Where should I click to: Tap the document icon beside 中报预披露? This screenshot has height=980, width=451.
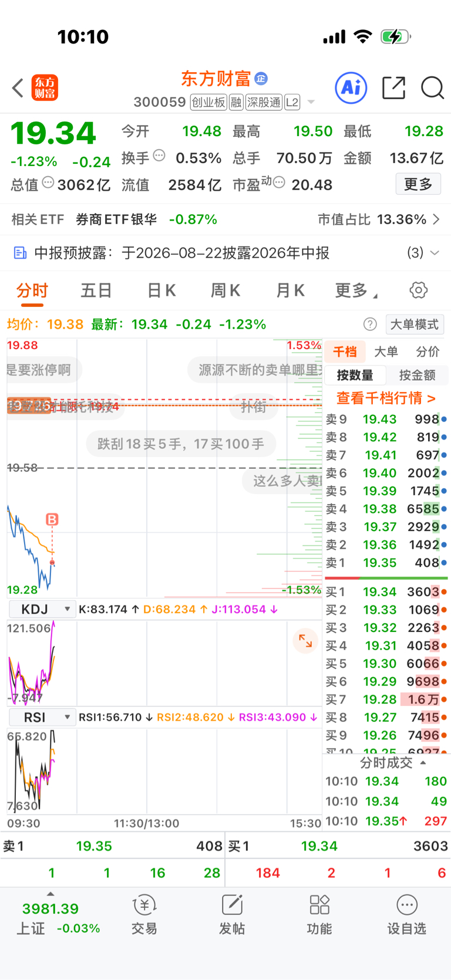[20, 253]
